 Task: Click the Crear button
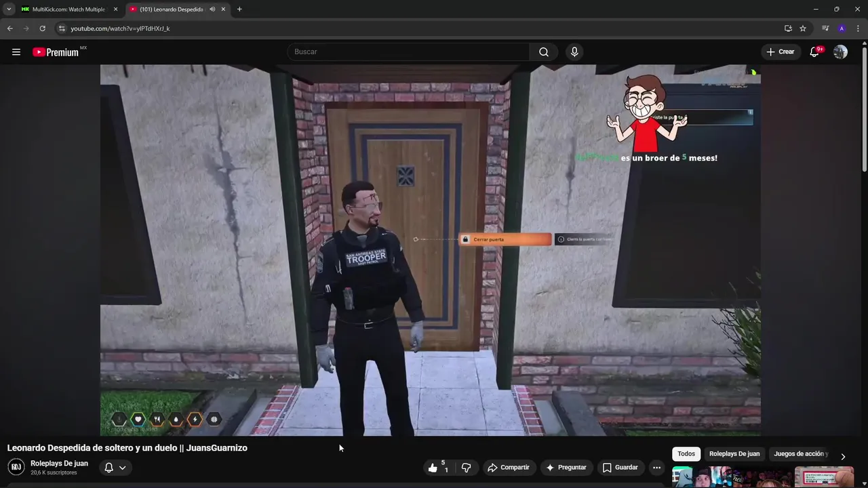[x=780, y=52]
